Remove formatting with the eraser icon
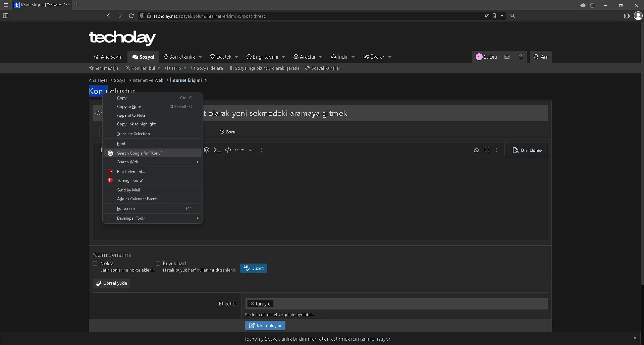This screenshot has height=345, width=644. (x=476, y=150)
